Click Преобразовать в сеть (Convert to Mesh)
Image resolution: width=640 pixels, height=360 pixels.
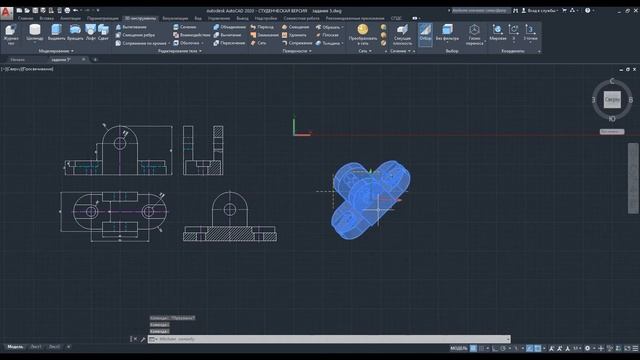(362, 34)
